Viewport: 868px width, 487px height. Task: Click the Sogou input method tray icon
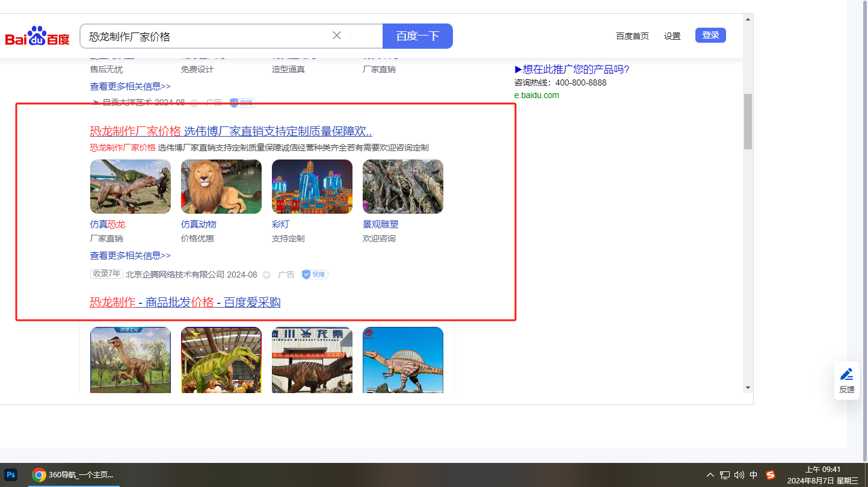coord(771,475)
